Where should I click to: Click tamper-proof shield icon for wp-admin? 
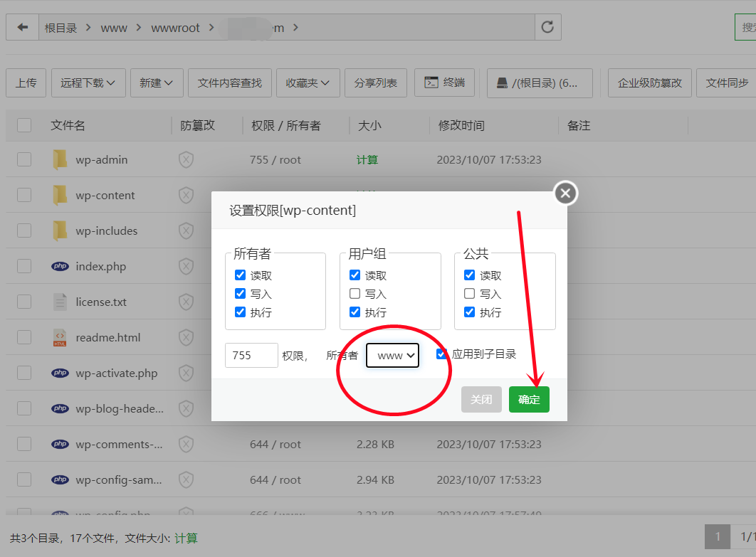tap(186, 160)
